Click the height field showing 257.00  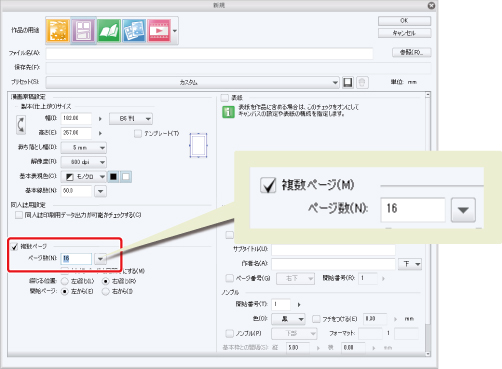pos(76,133)
